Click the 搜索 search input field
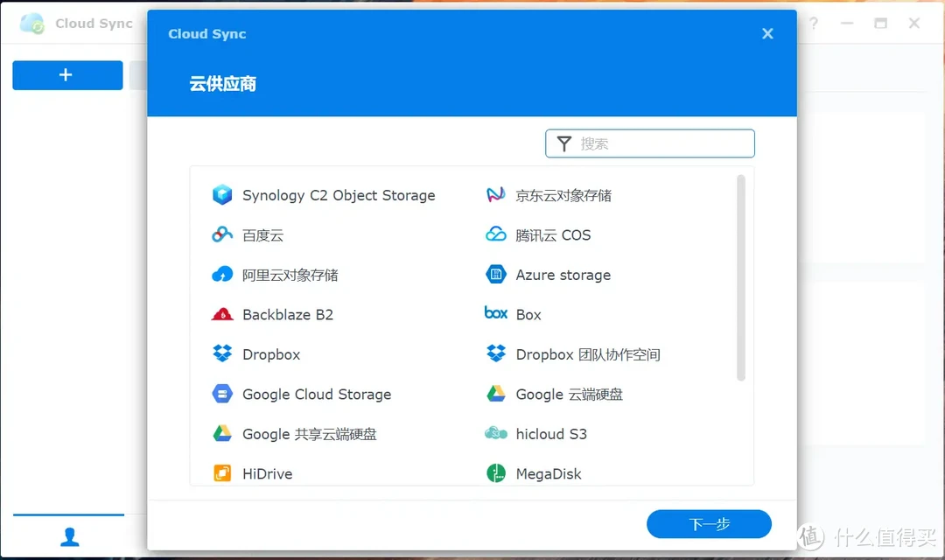 [x=649, y=143]
